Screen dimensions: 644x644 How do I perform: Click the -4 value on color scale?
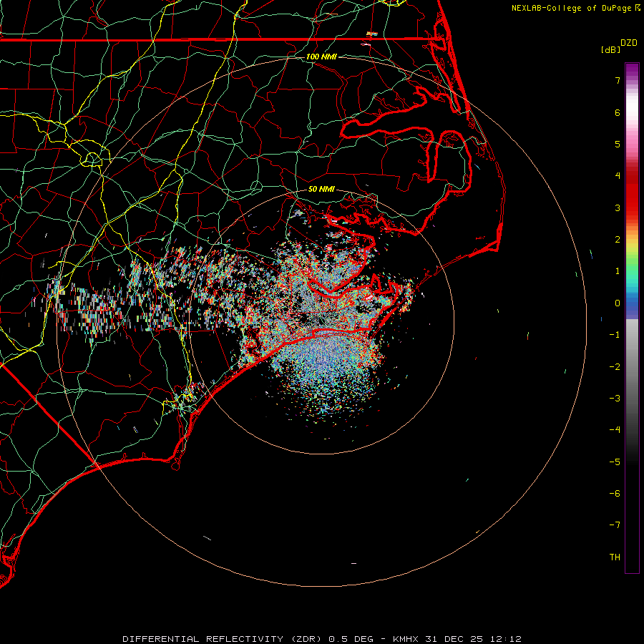click(x=615, y=430)
